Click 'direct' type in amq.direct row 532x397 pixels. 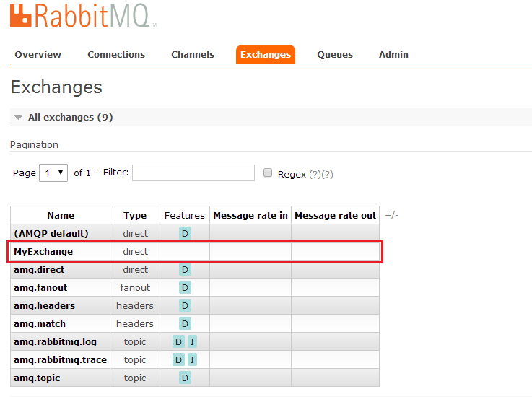pyautogui.click(x=136, y=269)
